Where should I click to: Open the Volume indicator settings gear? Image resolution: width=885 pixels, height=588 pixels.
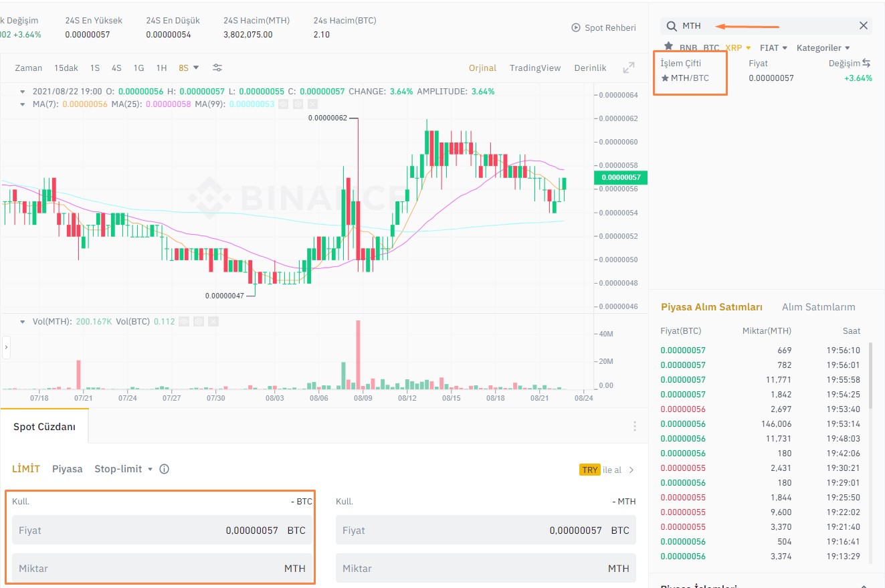(x=199, y=321)
